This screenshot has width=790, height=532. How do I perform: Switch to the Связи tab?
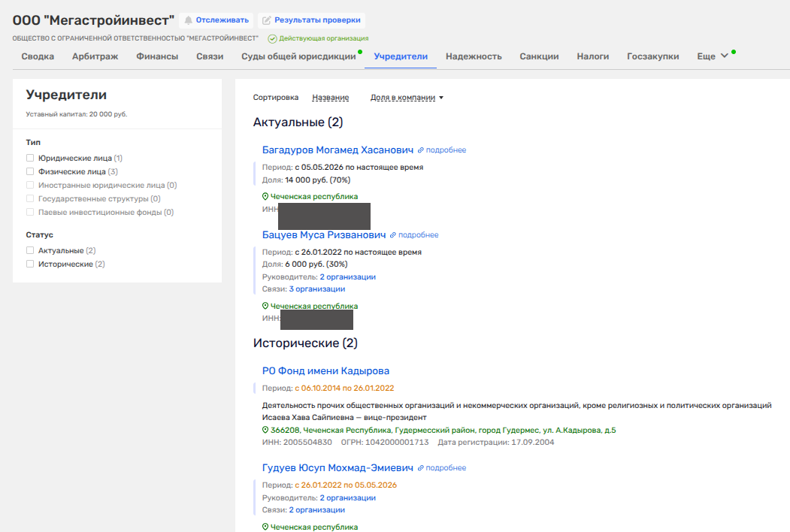pos(210,56)
